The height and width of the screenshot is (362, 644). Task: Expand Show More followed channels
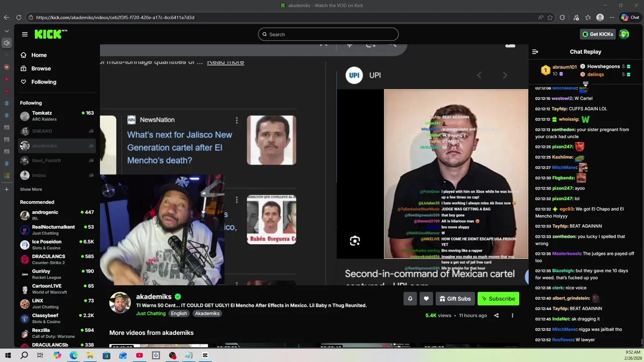coord(31,190)
